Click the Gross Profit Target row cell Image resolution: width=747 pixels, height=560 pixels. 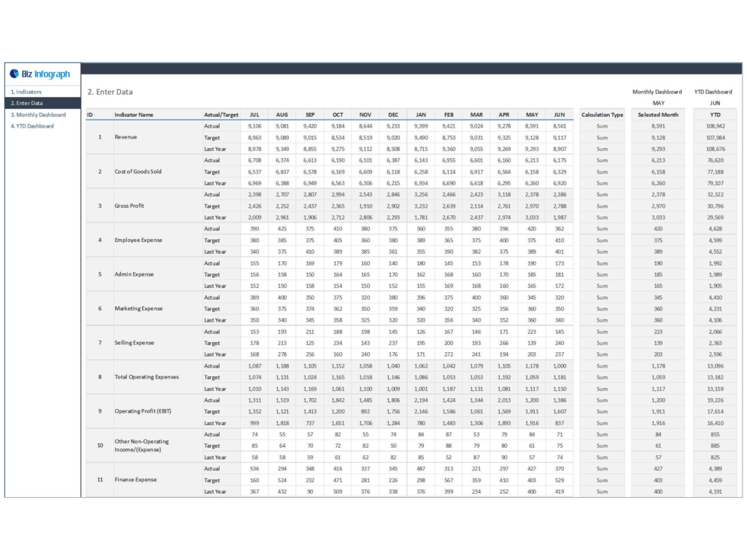coord(212,206)
